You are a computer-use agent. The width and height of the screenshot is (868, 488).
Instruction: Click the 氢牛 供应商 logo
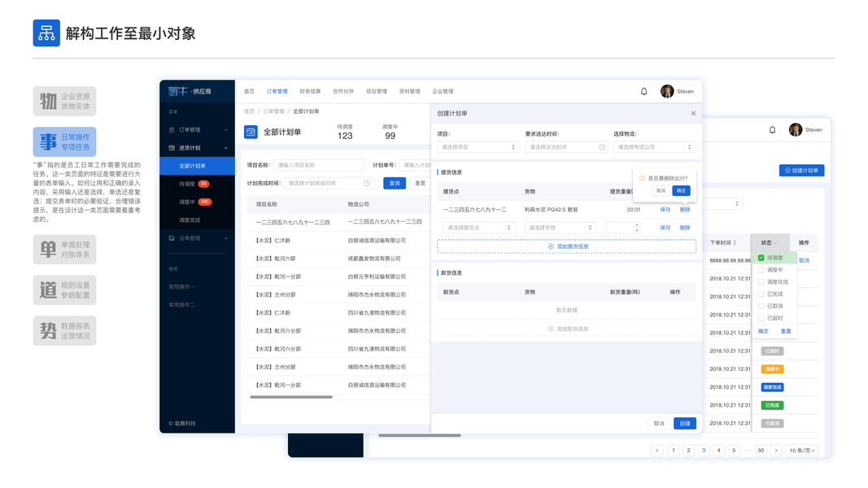tap(190, 91)
